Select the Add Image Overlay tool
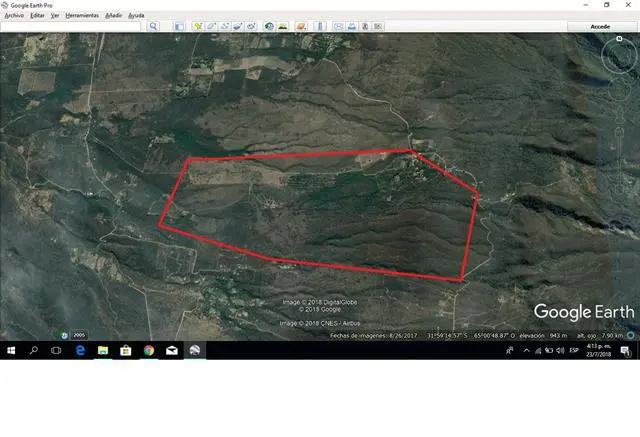This screenshot has width=640, height=437. (x=238, y=27)
